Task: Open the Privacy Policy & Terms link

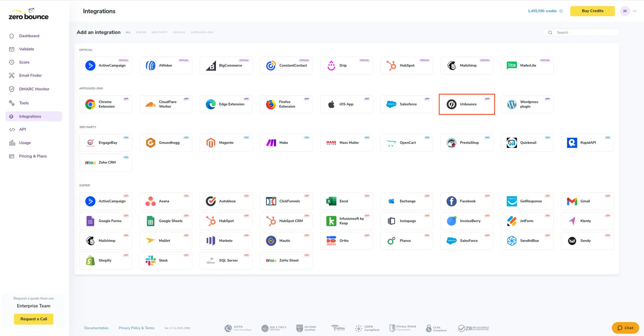Action: [x=136, y=328]
